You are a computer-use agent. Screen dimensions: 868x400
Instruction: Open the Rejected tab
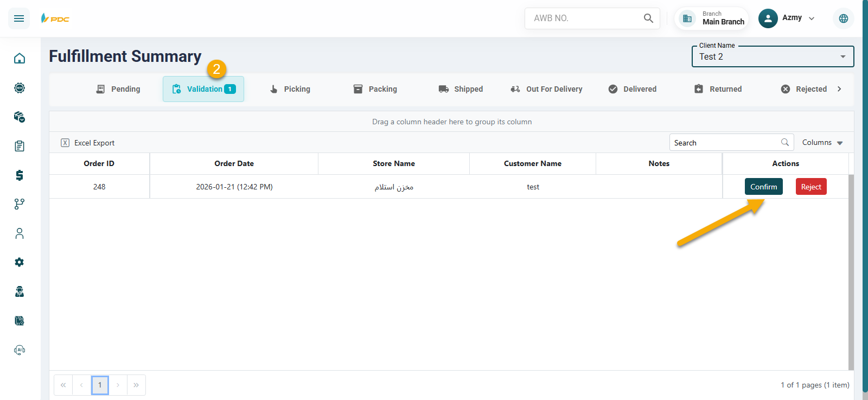tap(803, 89)
